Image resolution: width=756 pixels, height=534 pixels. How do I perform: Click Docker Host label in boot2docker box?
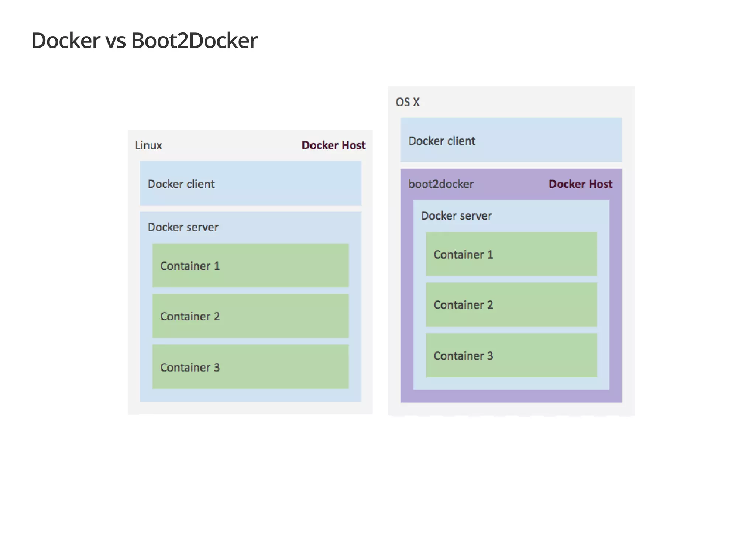coord(580,184)
